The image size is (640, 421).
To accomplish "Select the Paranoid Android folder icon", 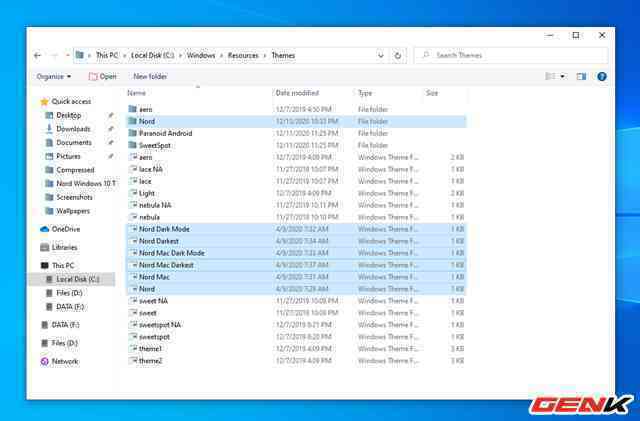I will [x=132, y=133].
